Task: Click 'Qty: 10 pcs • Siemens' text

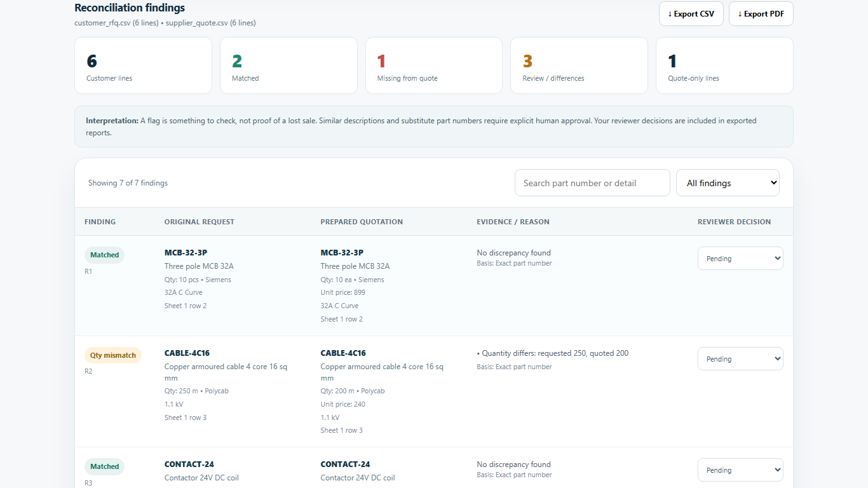Action: coord(198,280)
